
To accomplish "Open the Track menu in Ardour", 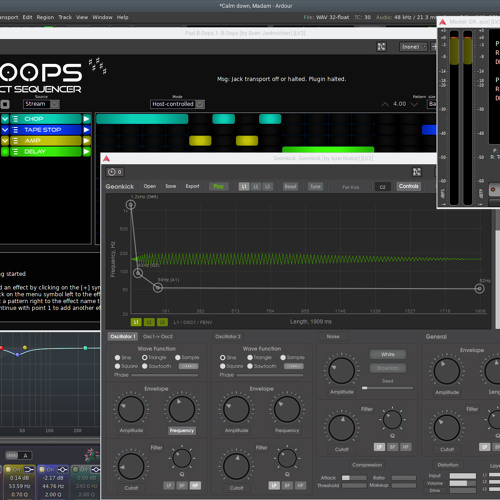I will pyautogui.click(x=65, y=17).
